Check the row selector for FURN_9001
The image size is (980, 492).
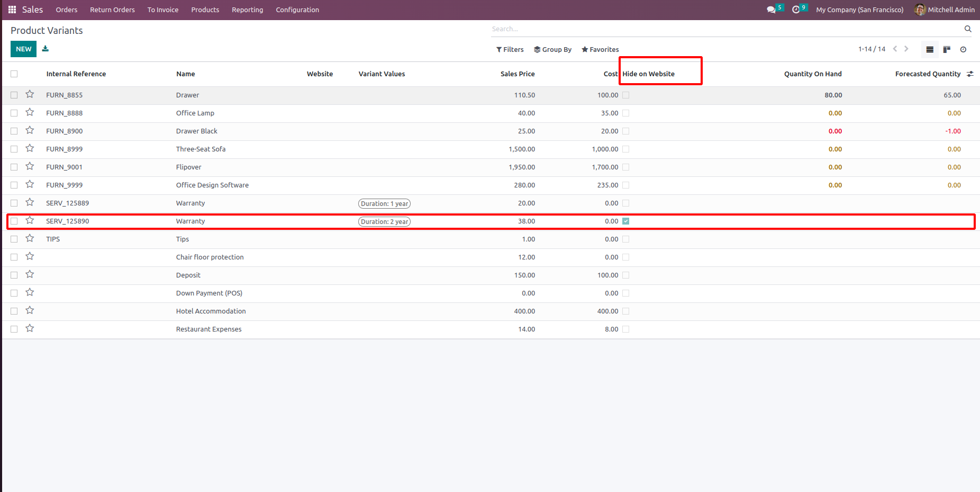click(x=14, y=167)
